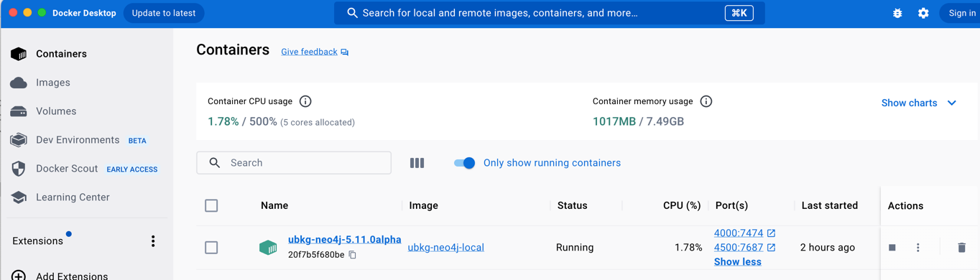
Task: Stop the ubkg-neo4j container
Action: click(892, 248)
